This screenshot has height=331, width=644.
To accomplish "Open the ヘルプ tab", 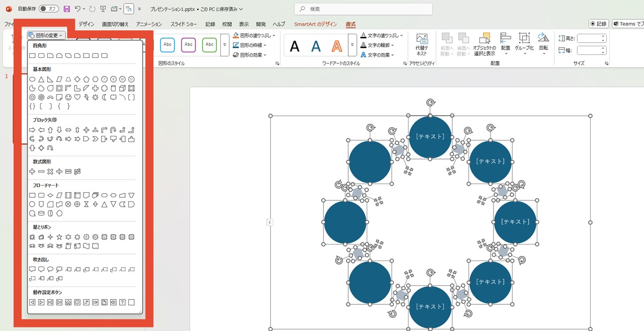I will click(279, 24).
